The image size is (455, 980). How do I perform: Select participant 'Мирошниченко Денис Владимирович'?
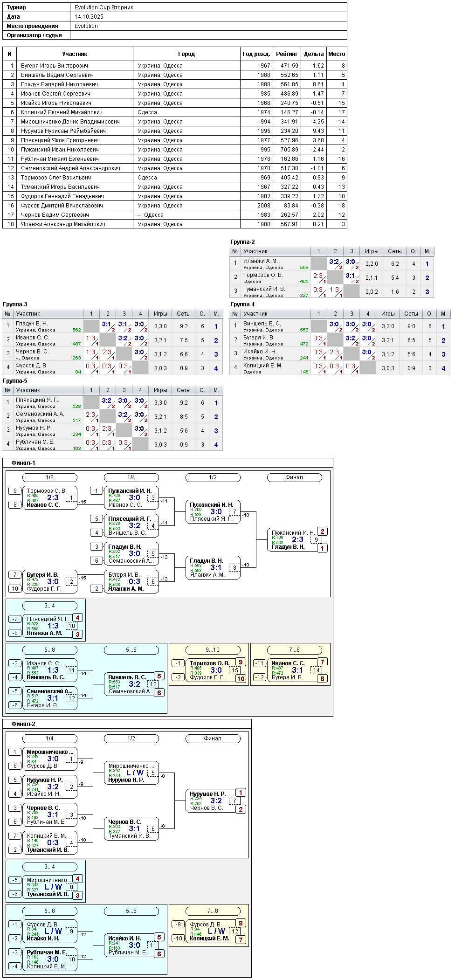[x=70, y=122]
